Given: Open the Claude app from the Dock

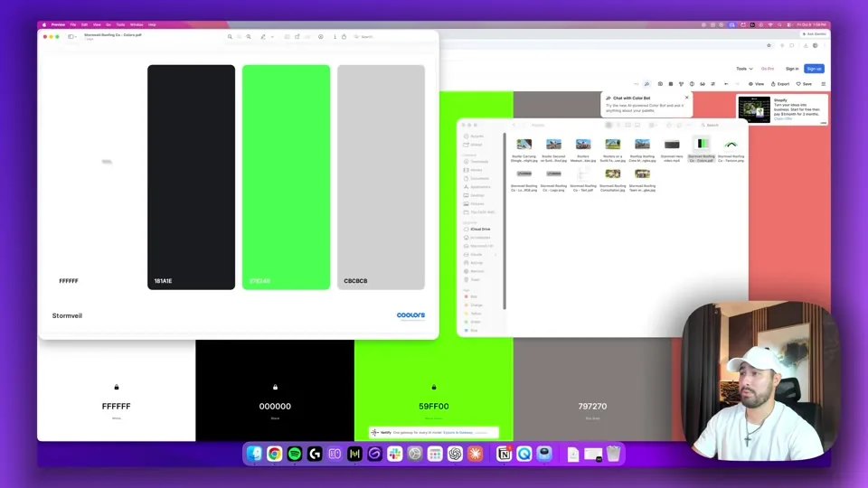Looking at the screenshot, I should pos(475,454).
